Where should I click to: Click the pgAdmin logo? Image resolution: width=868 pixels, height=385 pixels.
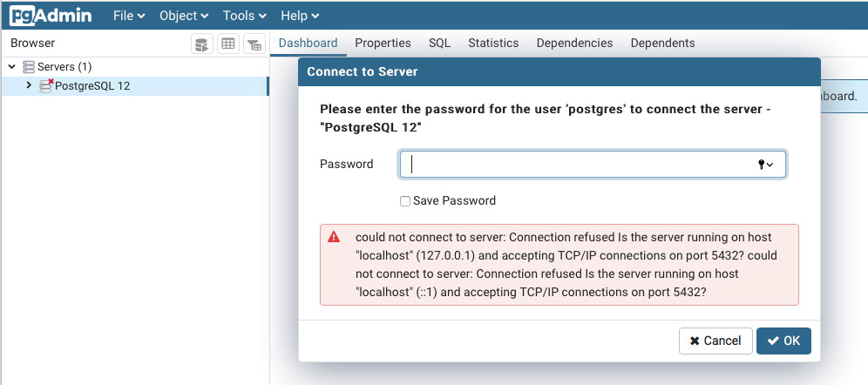coord(51,16)
